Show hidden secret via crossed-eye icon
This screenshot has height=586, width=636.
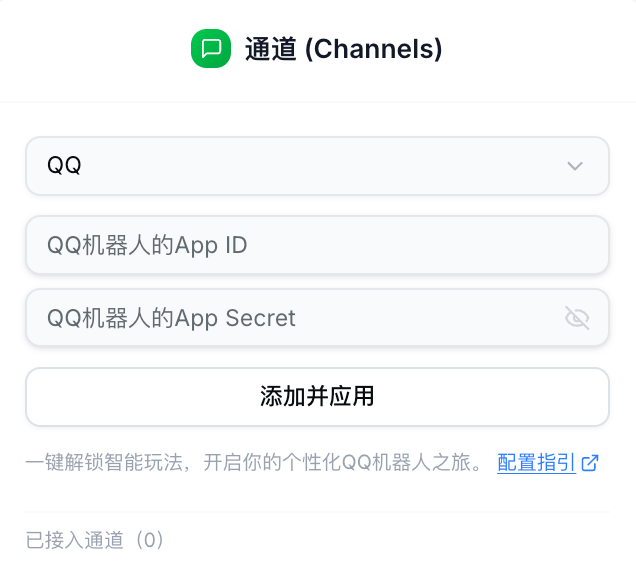[577, 318]
